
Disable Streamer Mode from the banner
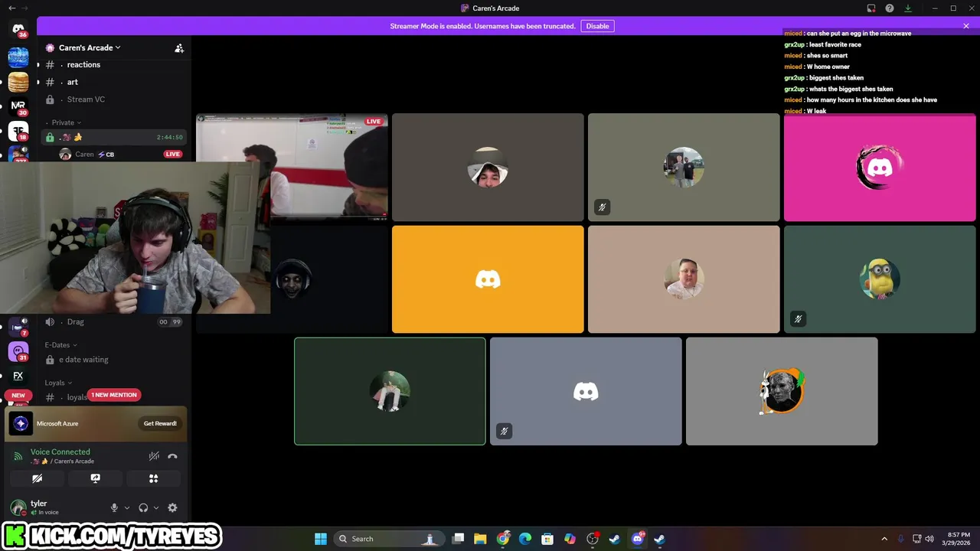pos(597,26)
